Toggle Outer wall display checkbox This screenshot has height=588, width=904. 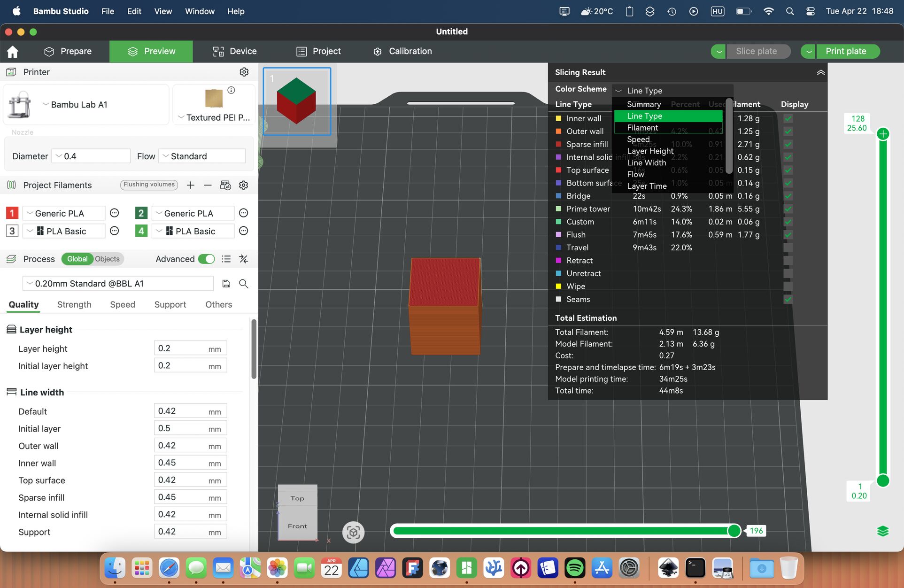[x=788, y=132]
